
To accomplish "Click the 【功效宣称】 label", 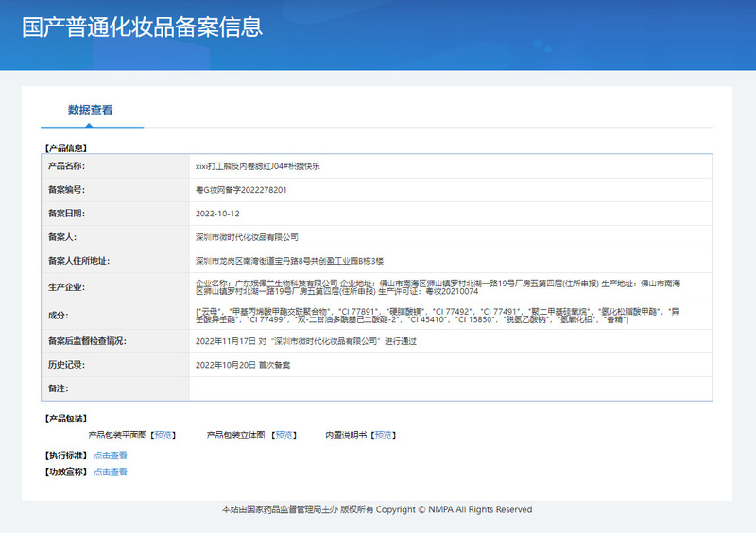I will [66, 472].
